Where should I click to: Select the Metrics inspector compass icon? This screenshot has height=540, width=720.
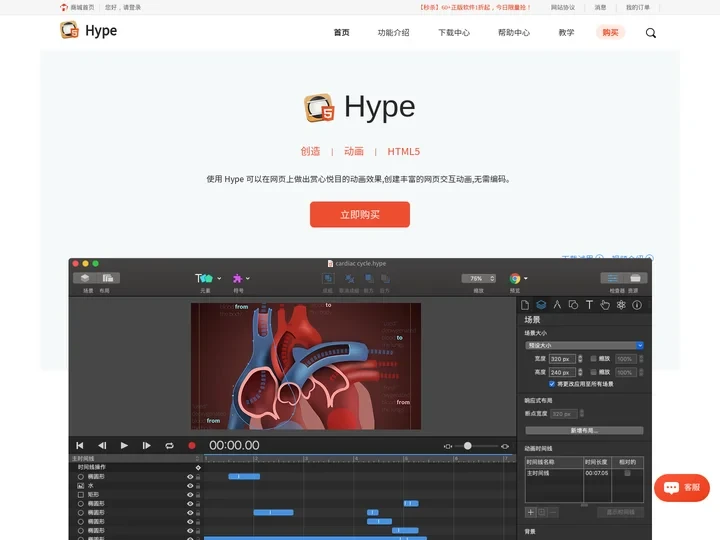tap(557, 305)
